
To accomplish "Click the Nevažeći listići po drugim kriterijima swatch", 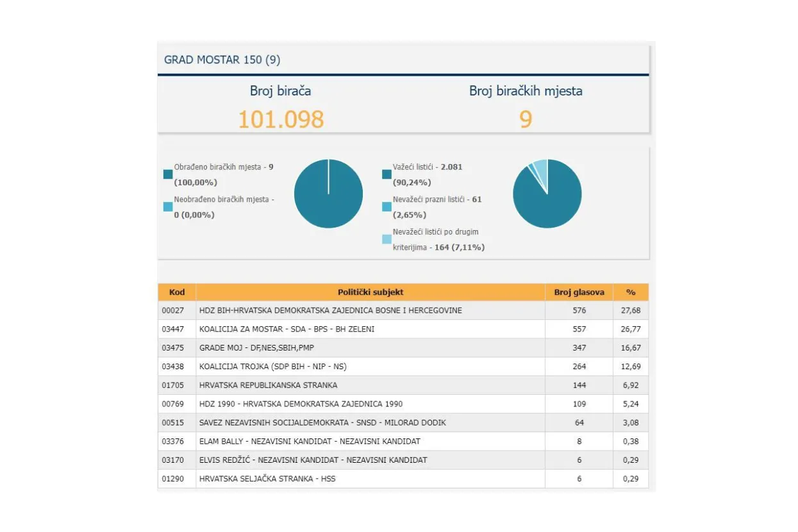I will [x=387, y=240].
